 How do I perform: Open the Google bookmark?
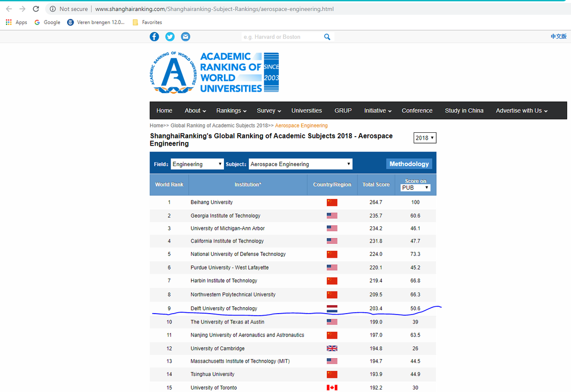(48, 22)
